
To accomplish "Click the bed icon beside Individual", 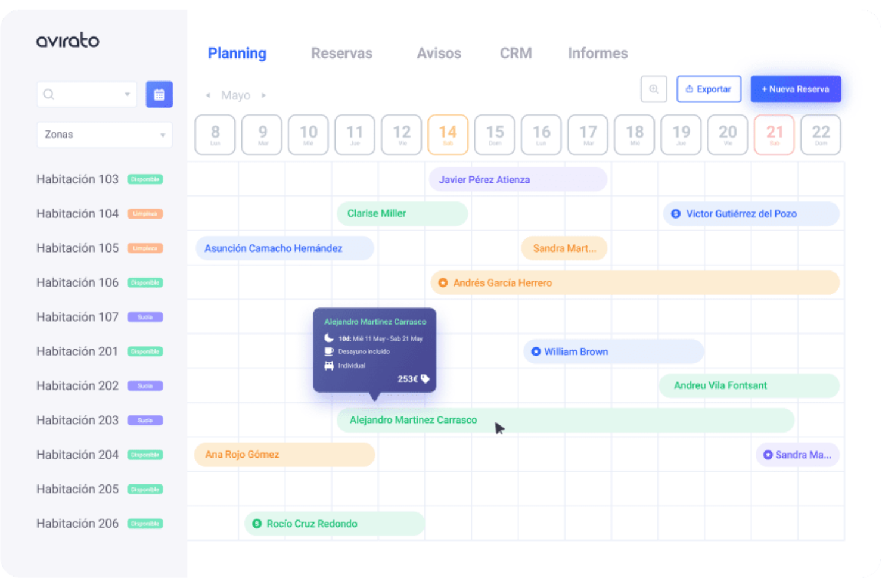I will 328,365.
